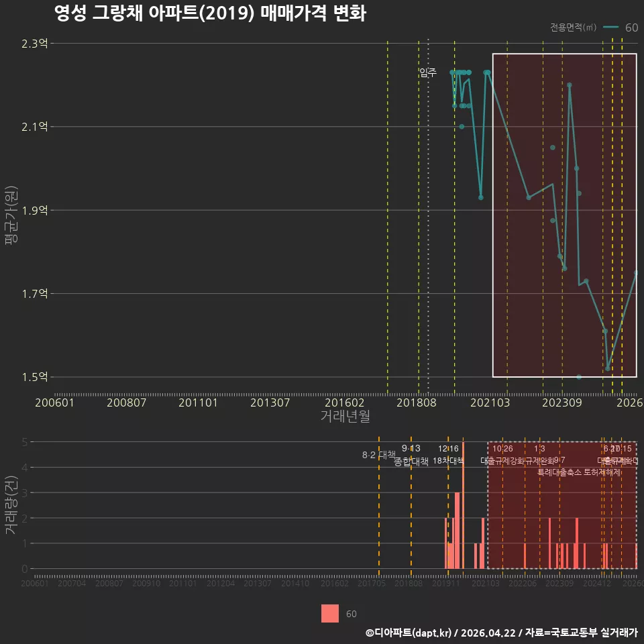Click the '9·13' policy annotation
This screenshot has height=644, width=644.
tap(411, 448)
